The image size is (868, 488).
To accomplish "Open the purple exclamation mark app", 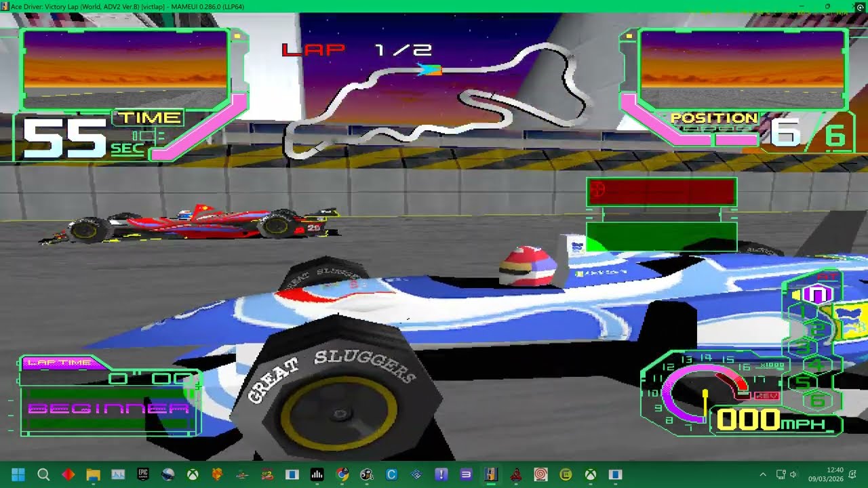I will click(441, 474).
